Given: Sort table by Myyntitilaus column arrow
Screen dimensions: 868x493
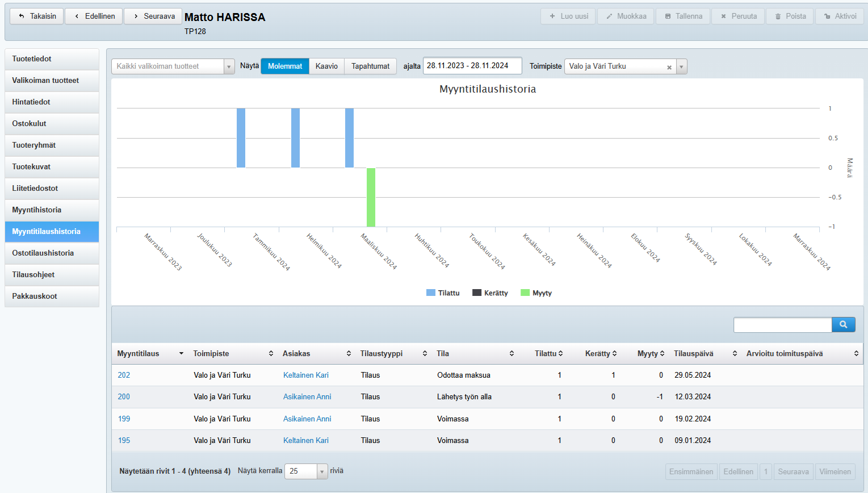Looking at the screenshot, I should (x=181, y=353).
